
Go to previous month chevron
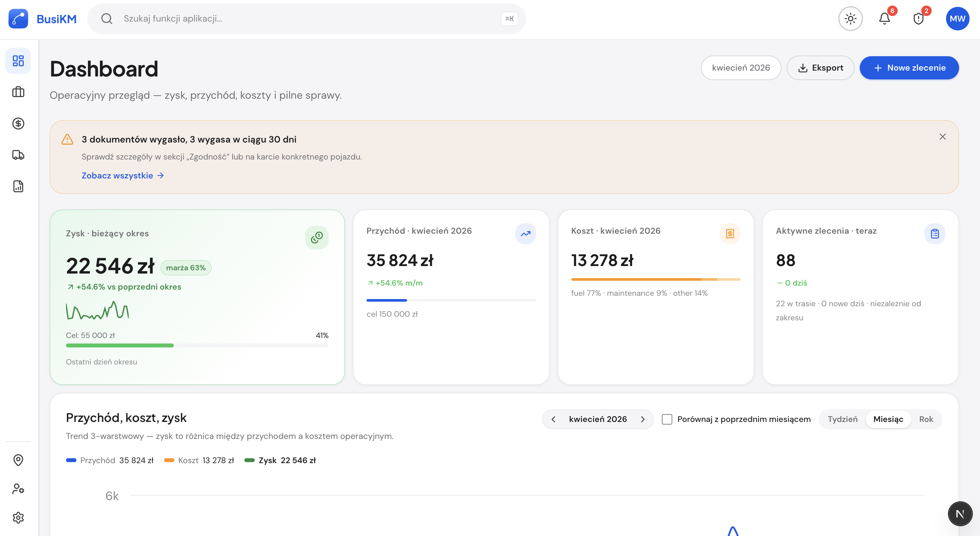point(553,419)
